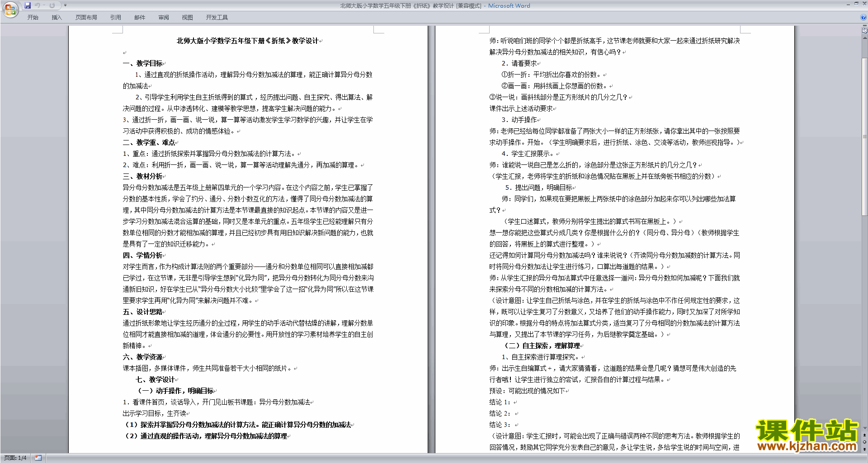Click the line 3. 动手操作

[519, 120]
